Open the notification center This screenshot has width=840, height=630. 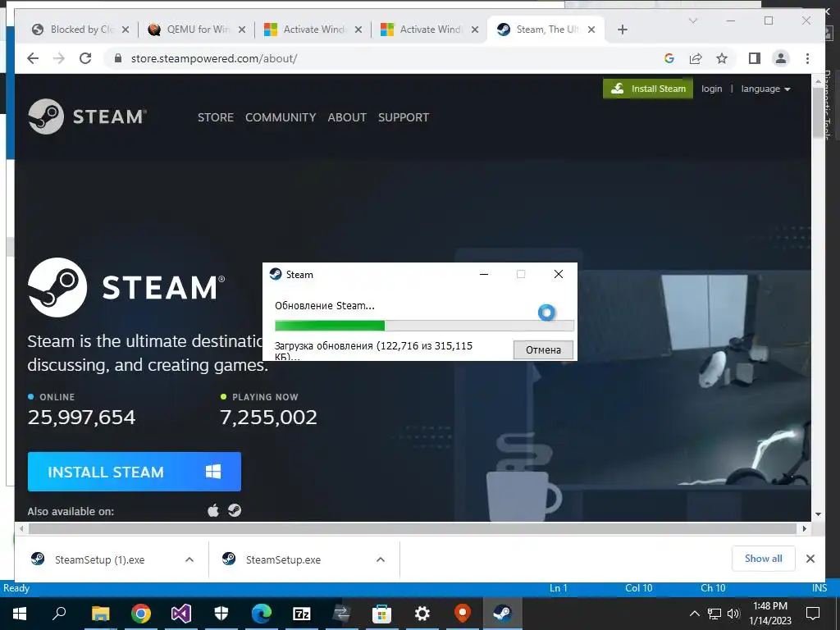pyautogui.click(x=813, y=614)
